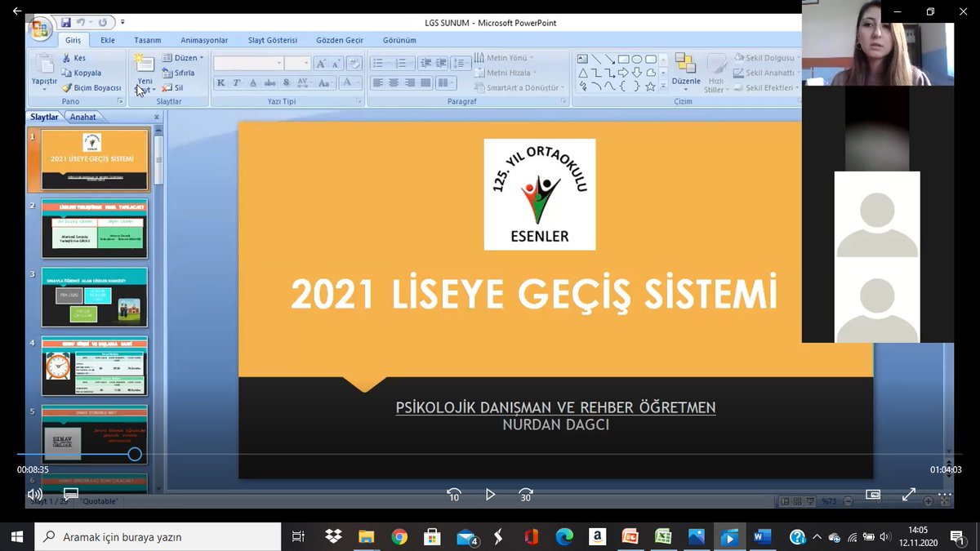The image size is (980, 551).
Task: Open the Şekil Efektleri effects menu
Action: click(765, 87)
